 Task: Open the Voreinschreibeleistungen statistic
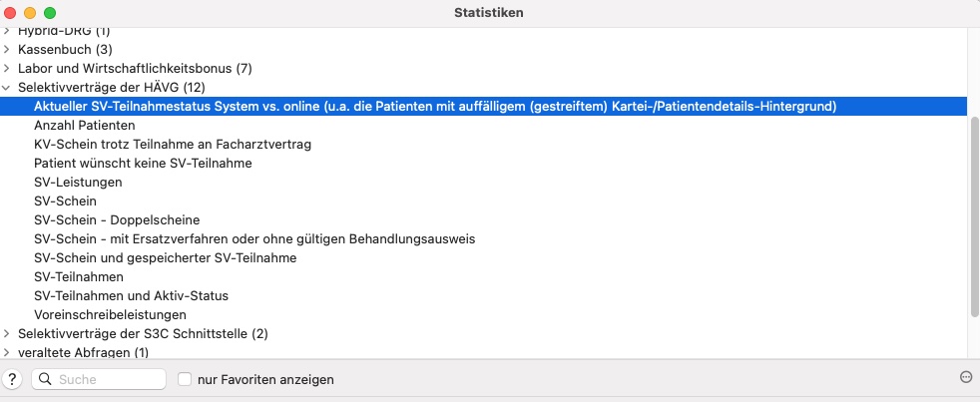[x=110, y=314]
